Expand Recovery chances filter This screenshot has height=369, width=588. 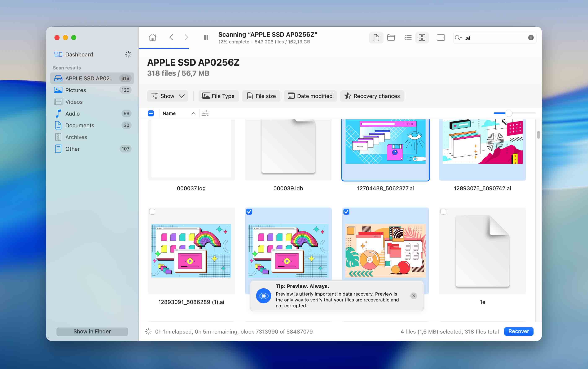coord(372,96)
